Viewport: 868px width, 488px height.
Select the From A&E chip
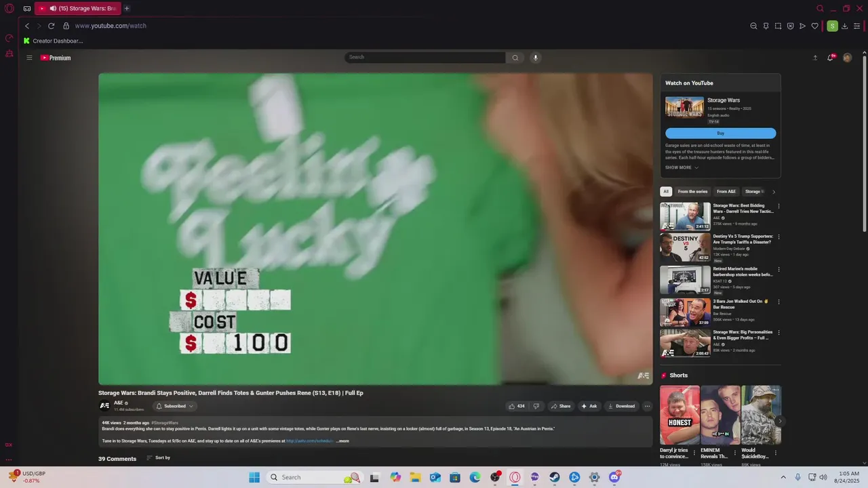click(726, 192)
